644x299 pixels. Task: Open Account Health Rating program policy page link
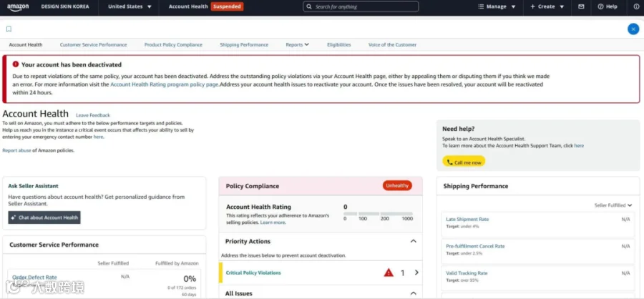tap(165, 84)
